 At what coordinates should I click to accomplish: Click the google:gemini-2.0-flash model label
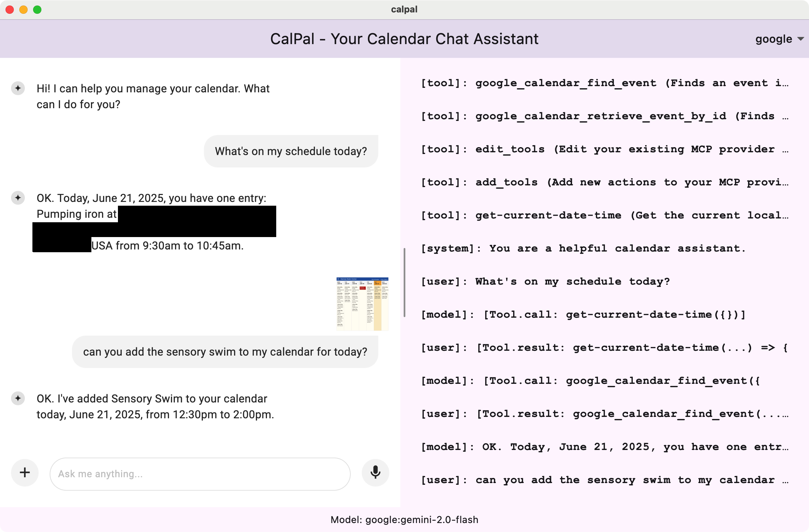point(404,520)
